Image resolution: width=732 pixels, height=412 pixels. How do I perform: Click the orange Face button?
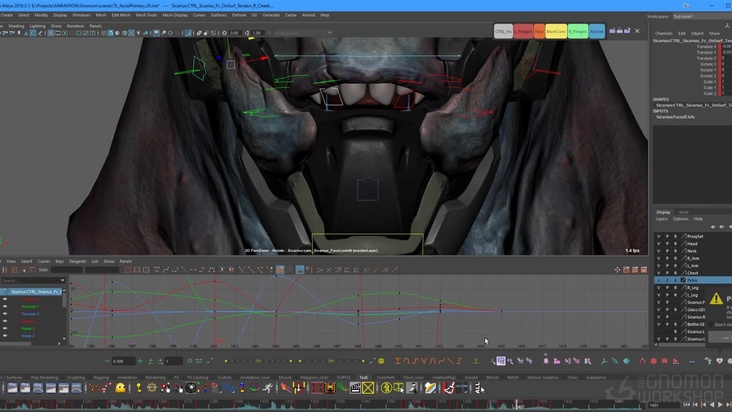point(539,31)
